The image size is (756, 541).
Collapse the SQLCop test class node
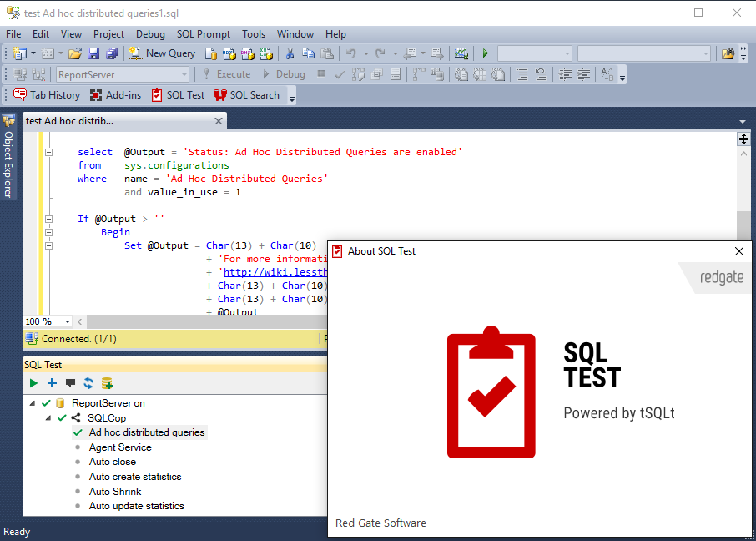[48, 417]
